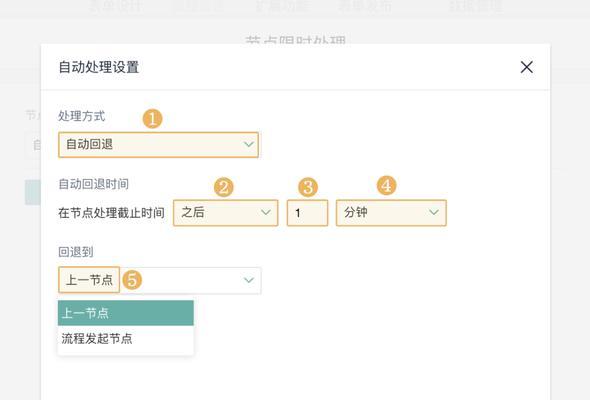Click the 自动回退时间 section label

pos(94,184)
